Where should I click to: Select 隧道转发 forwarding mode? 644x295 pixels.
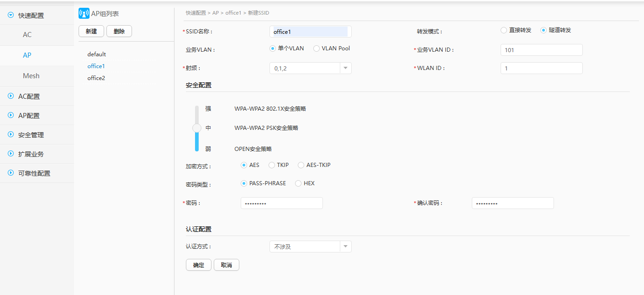(544, 30)
